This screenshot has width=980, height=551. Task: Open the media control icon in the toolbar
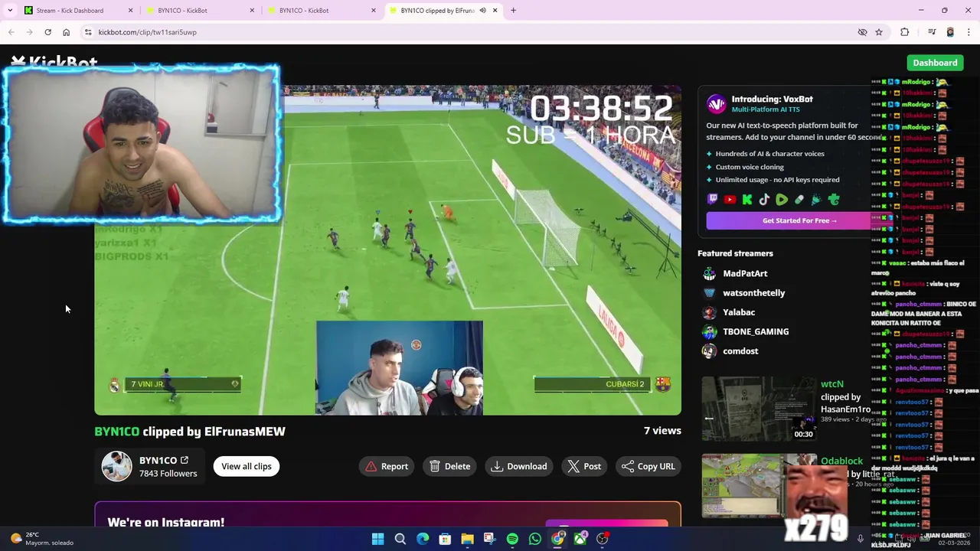click(x=932, y=32)
